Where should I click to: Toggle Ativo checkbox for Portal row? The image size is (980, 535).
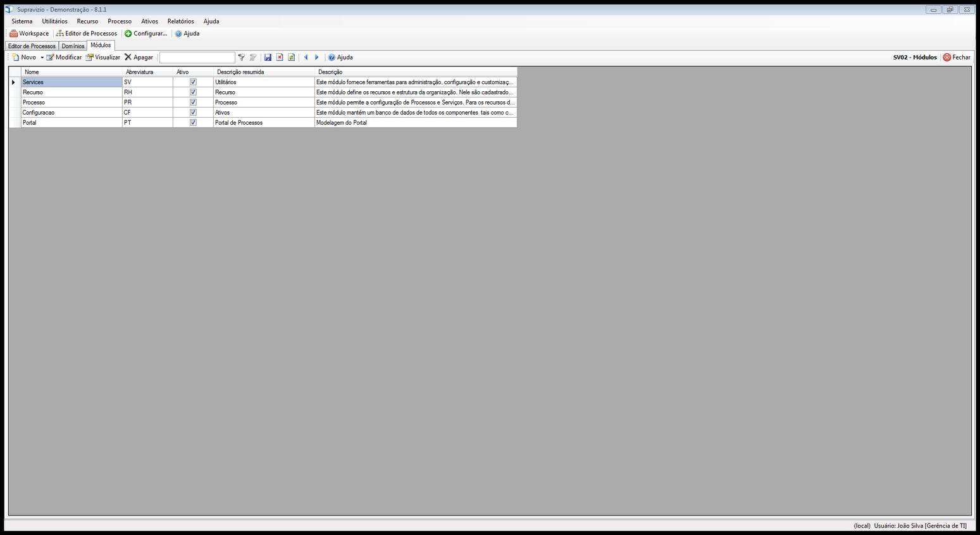[193, 123]
